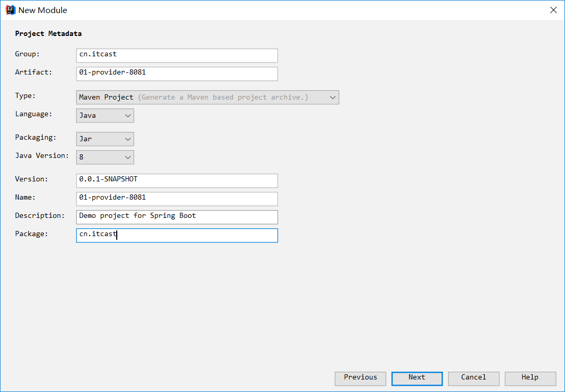Cancel the new module creation
This screenshot has height=392, width=565.
473,378
